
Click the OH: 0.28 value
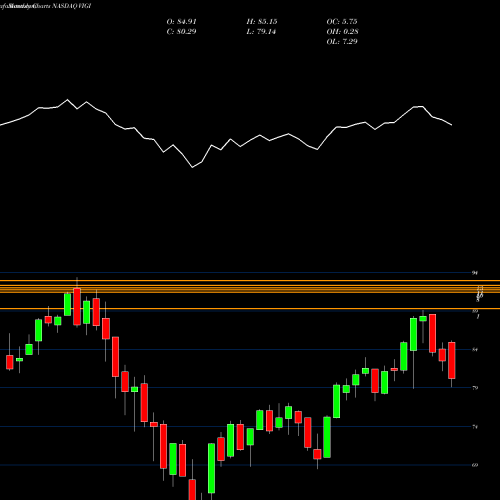click(x=342, y=32)
